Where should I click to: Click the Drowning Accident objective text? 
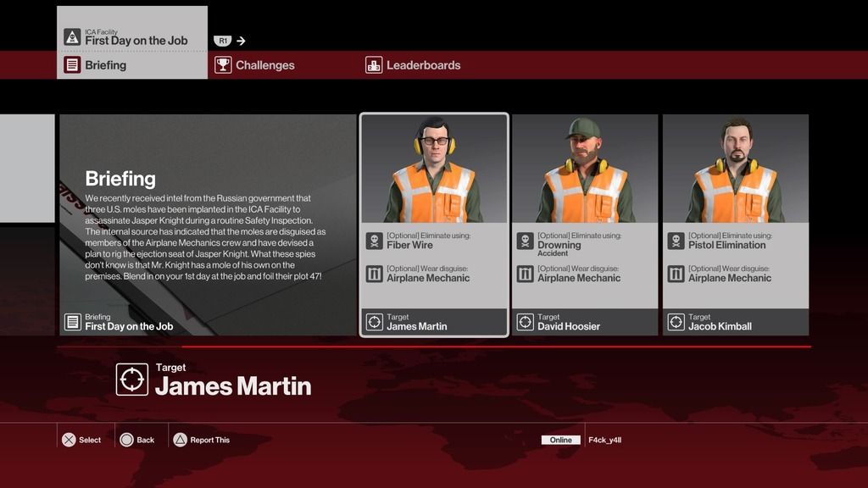(559, 248)
